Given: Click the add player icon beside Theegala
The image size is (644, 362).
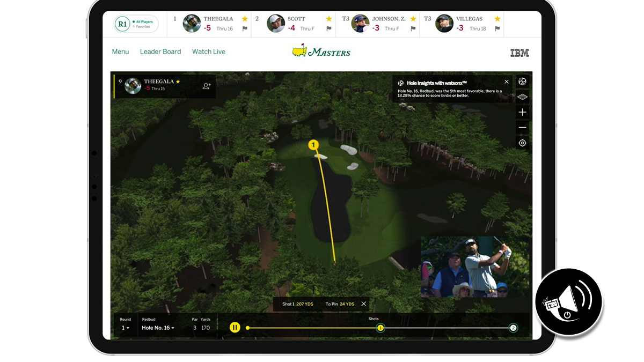Looking at the screenshot, I should pos(207,86).
